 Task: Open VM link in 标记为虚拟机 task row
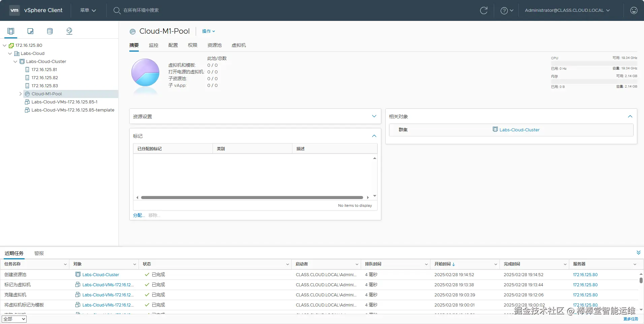(x=108, y=285)
